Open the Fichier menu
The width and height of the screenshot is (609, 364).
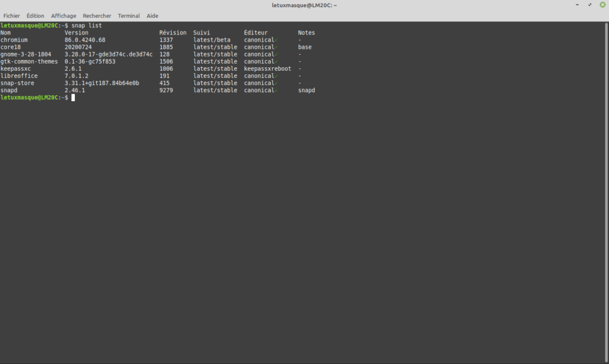point(12,16)
